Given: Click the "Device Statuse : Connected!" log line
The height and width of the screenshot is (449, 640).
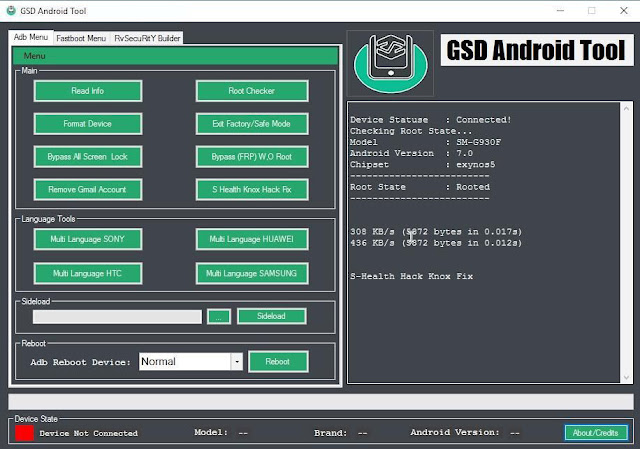Looking at the screenshot, I should (x=431, y=120).
